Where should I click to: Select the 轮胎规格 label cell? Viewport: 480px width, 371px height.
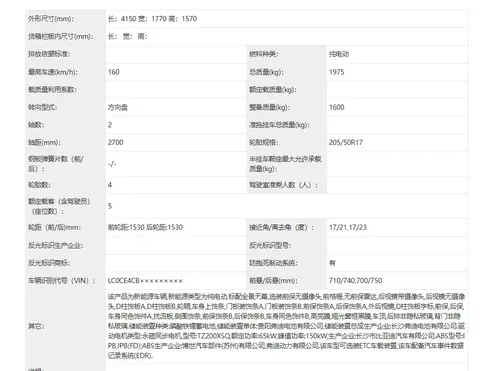287,142
